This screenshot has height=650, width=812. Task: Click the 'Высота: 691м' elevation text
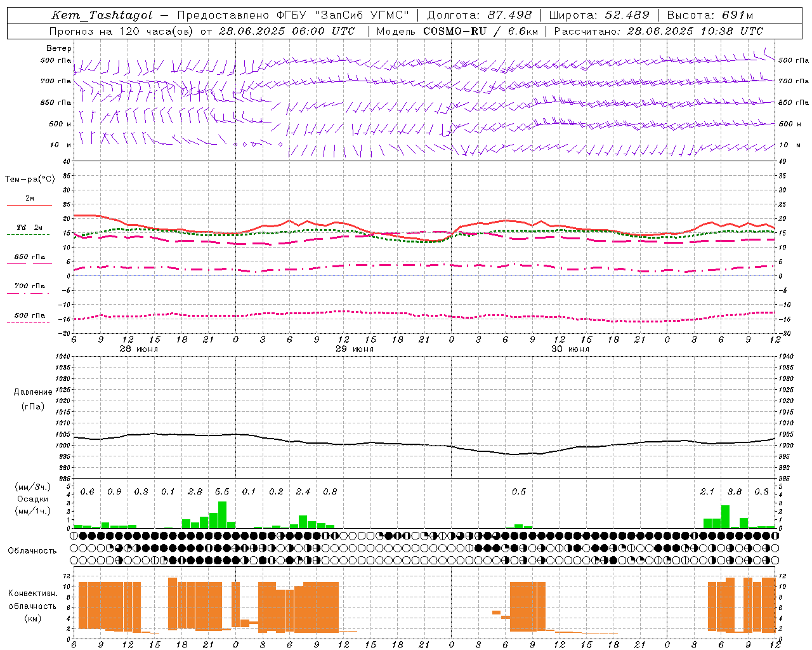click(710, 16)
